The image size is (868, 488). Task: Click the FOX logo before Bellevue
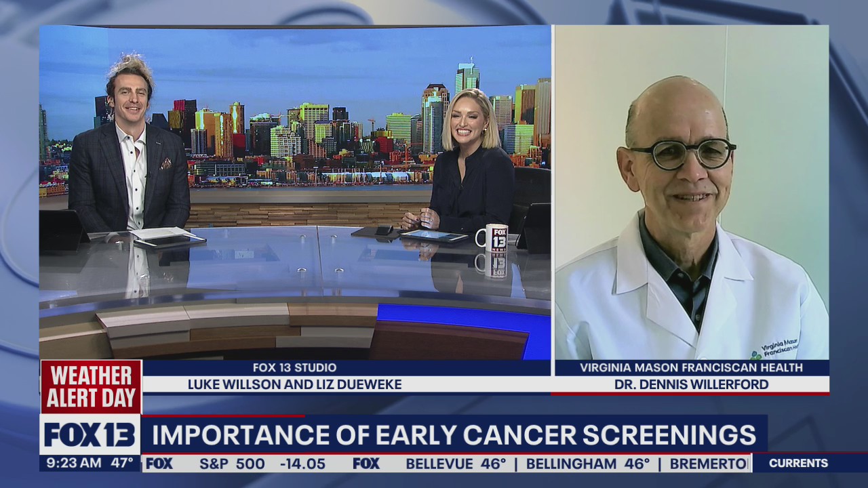[366, 464]
